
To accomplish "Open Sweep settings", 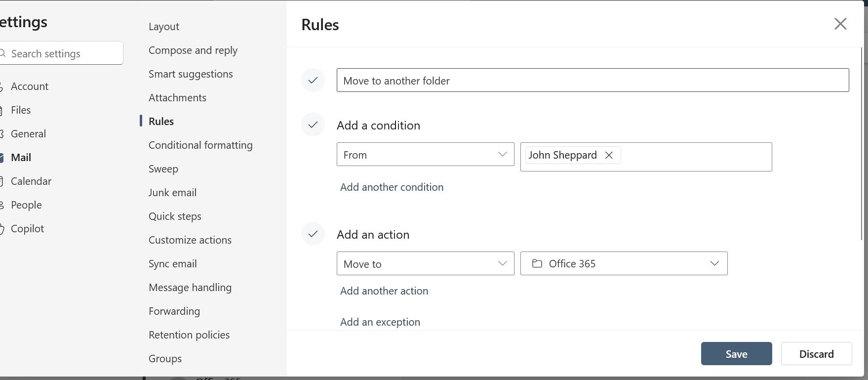I will point(163,169).
